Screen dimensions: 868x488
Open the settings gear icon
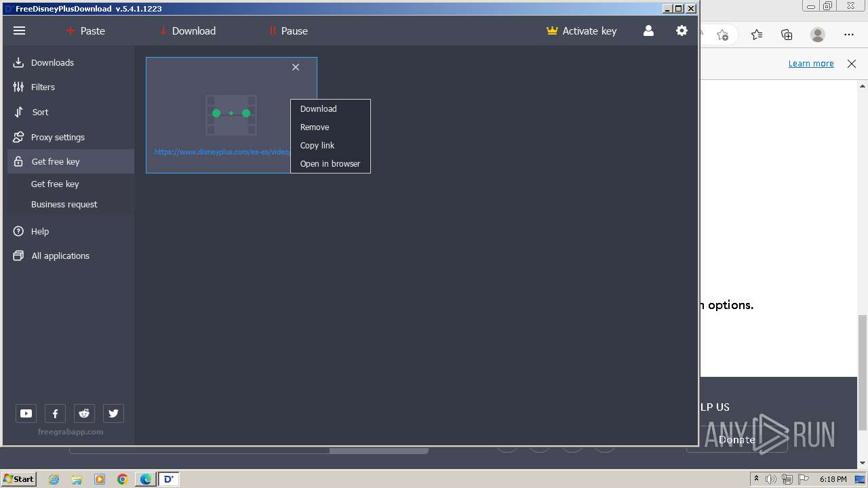pyautogui.click(x=682, y=30)
